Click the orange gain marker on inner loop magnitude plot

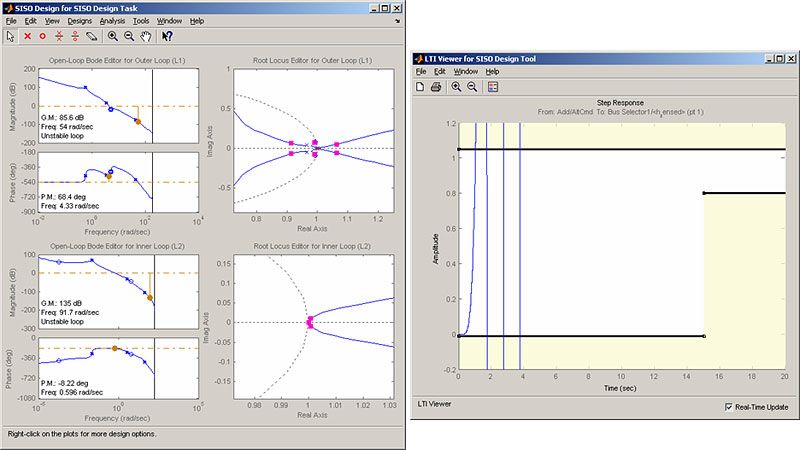150,297
